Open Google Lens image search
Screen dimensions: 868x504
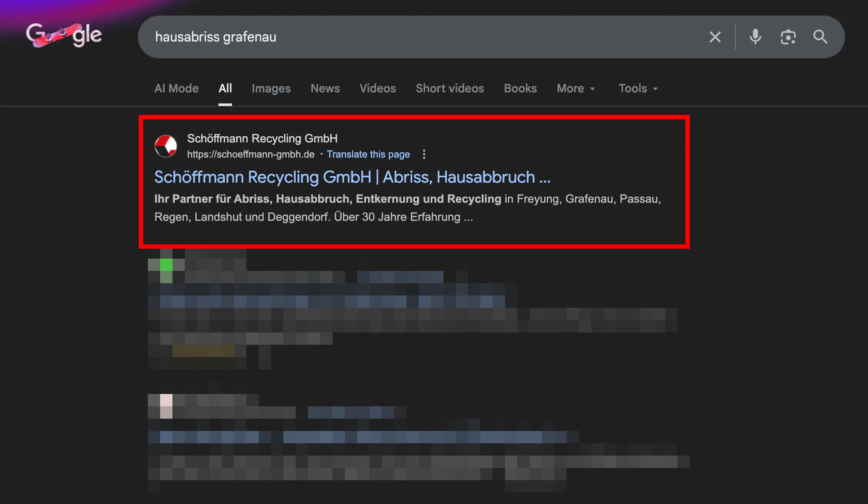788,37
